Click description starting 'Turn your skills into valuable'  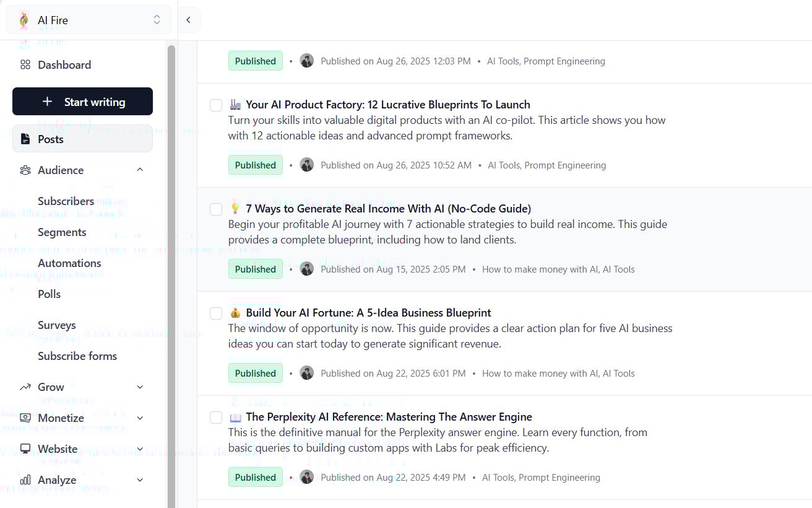(447, 128)
